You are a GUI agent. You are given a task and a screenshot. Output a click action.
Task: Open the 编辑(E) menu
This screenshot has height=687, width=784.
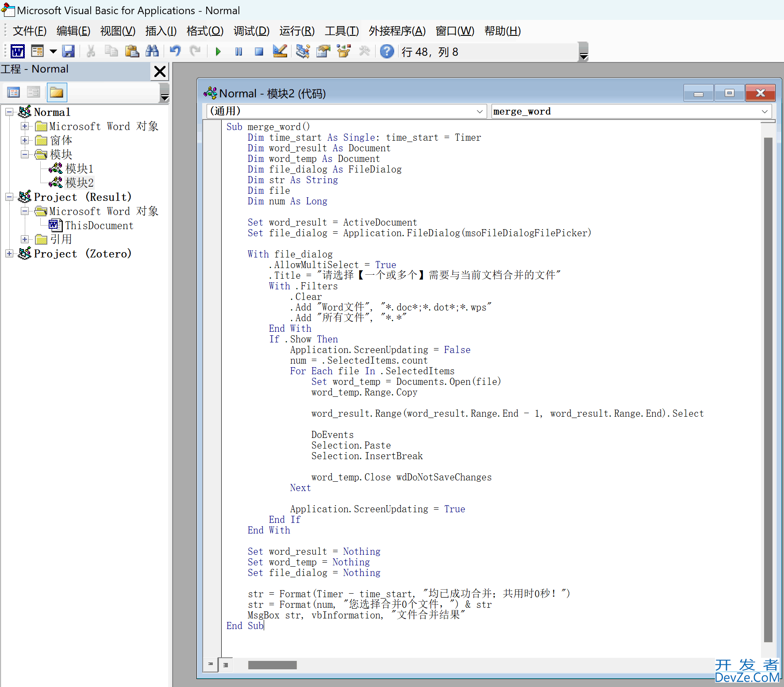coord(73,31)
